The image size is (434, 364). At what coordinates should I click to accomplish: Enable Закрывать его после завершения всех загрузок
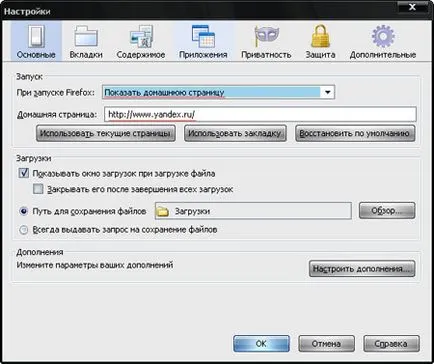(38, 189)
